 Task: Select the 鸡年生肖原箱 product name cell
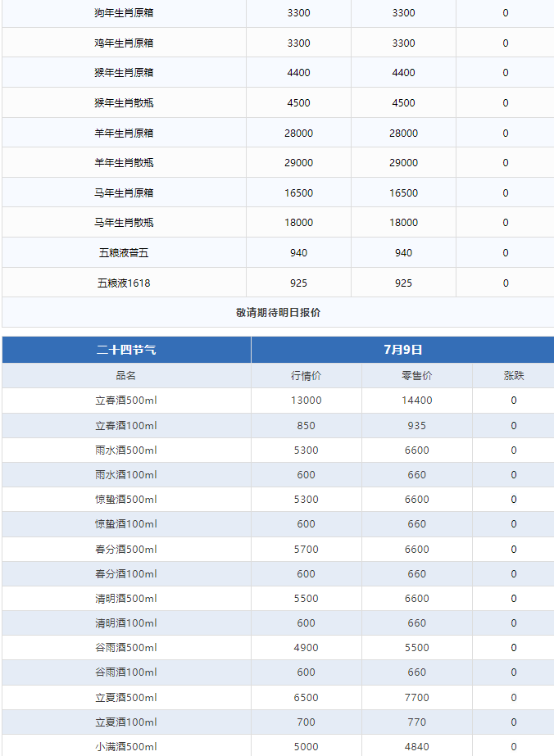click(x=124, y=43)
